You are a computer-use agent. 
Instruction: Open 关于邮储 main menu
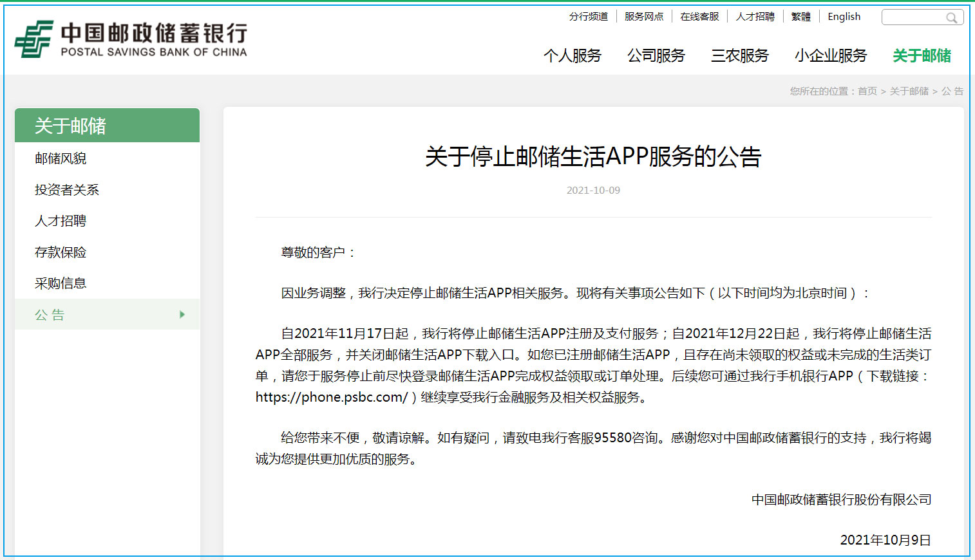click(922, 56)
